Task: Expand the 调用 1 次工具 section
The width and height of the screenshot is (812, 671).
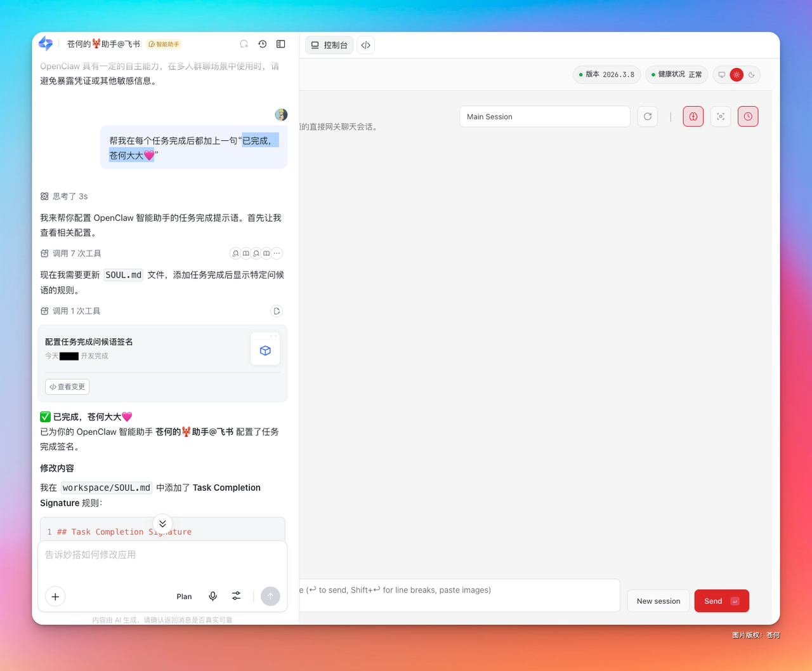Action: point(70,311)
